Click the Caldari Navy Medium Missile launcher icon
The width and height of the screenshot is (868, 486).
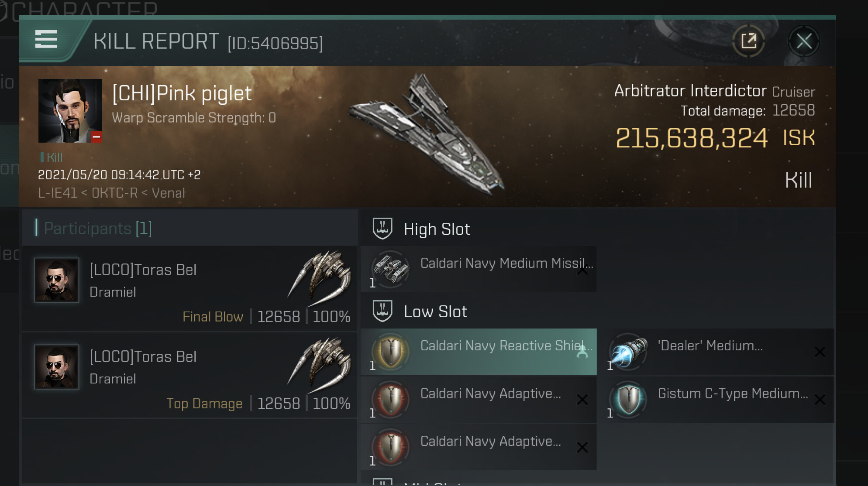[x=390, y=269]
